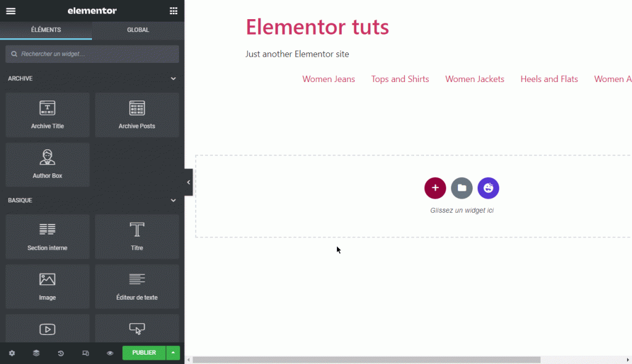Collapse the Archive category chevron
632x364 pixels.
(x=173, y=78)
